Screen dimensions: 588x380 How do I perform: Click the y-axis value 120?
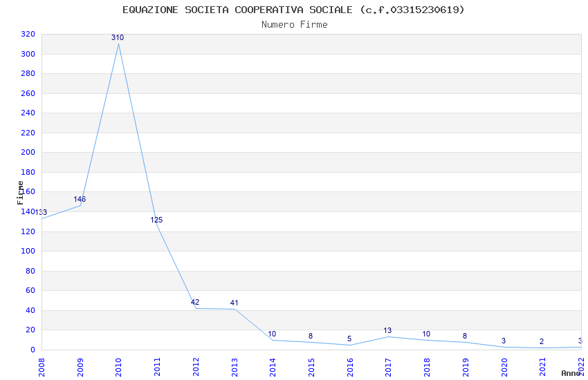[28, 231]
